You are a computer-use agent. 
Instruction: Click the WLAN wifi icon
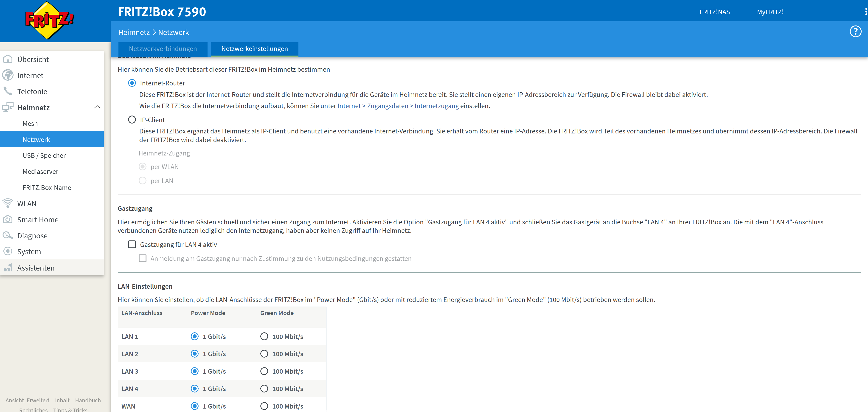coord(8,203)
